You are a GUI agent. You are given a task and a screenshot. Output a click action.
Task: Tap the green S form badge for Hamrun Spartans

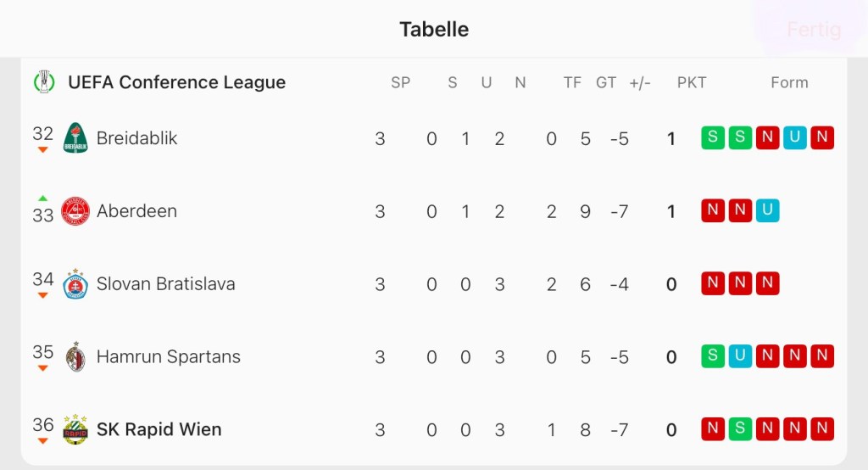[713, 356]
